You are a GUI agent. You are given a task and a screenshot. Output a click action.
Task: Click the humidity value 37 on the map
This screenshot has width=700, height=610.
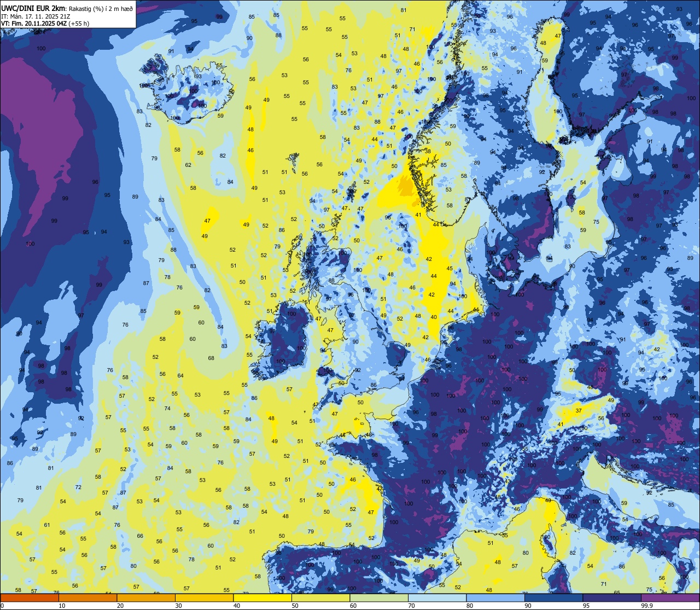578,410
